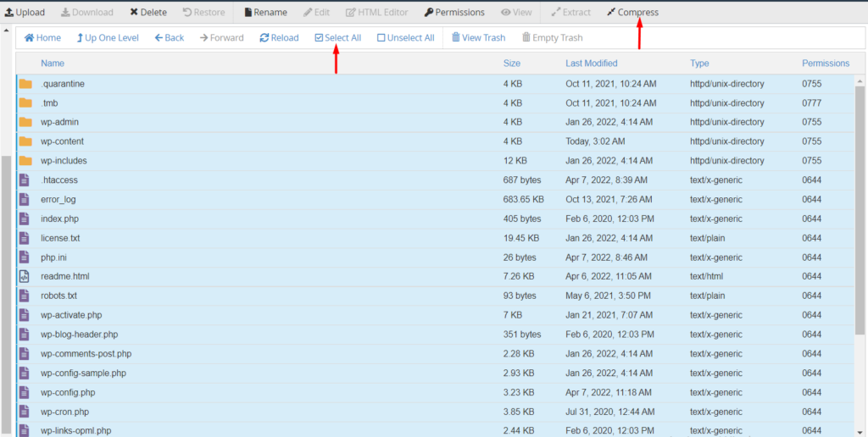Check Select All files
This screenshot has width=868, height=437.
pos(337,37)
